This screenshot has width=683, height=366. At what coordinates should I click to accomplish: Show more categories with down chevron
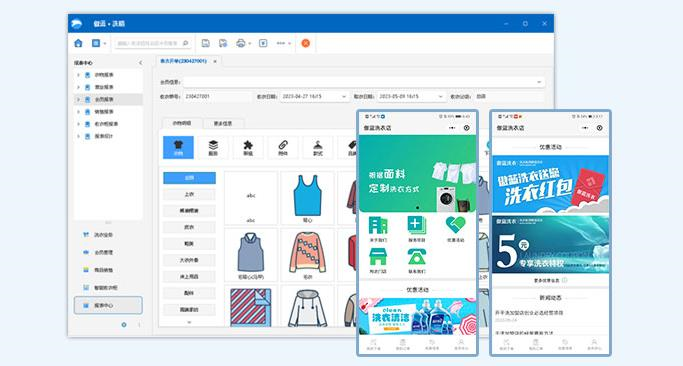[189, 322]
